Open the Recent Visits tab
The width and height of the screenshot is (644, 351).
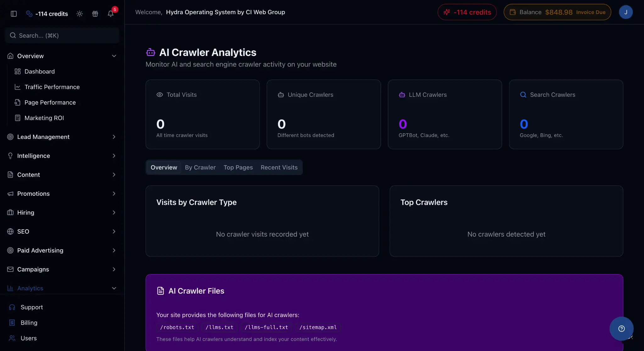(279, 167)
